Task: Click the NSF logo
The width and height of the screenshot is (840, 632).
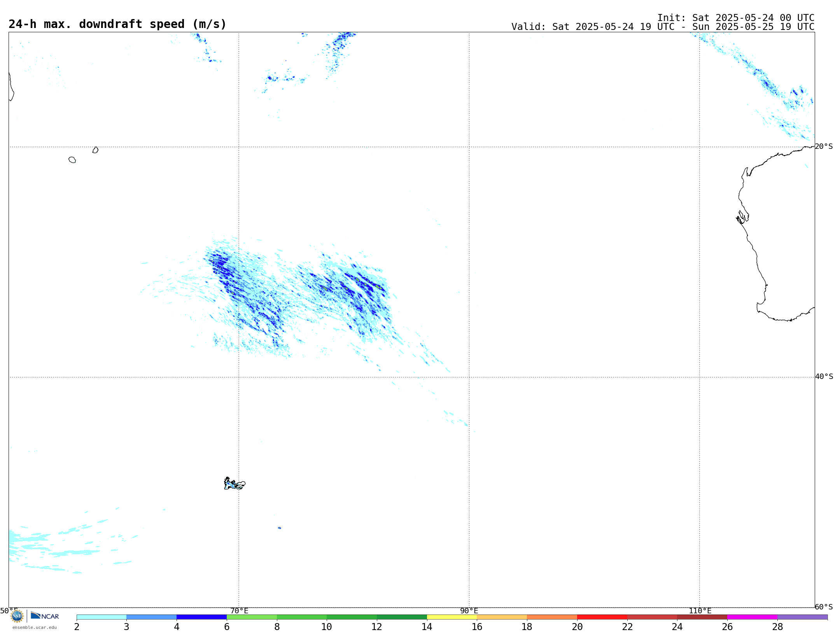Action: (x=17, y=616)
